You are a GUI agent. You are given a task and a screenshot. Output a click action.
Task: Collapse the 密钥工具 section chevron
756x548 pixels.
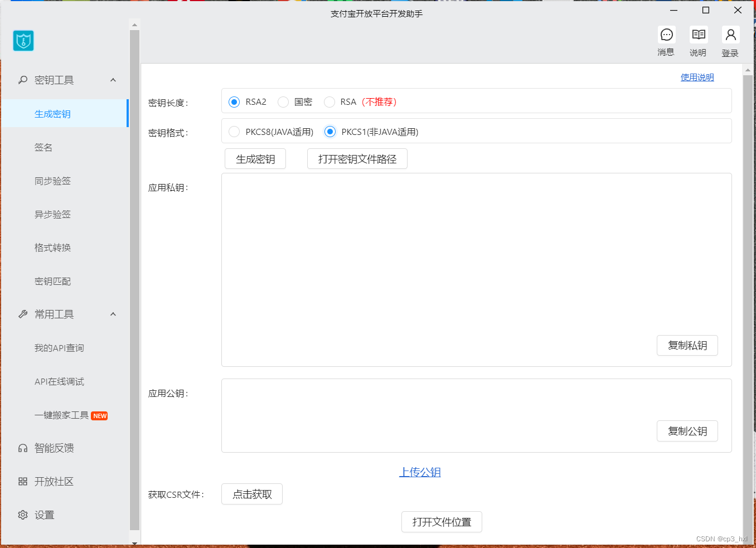(x=113, y=80)
